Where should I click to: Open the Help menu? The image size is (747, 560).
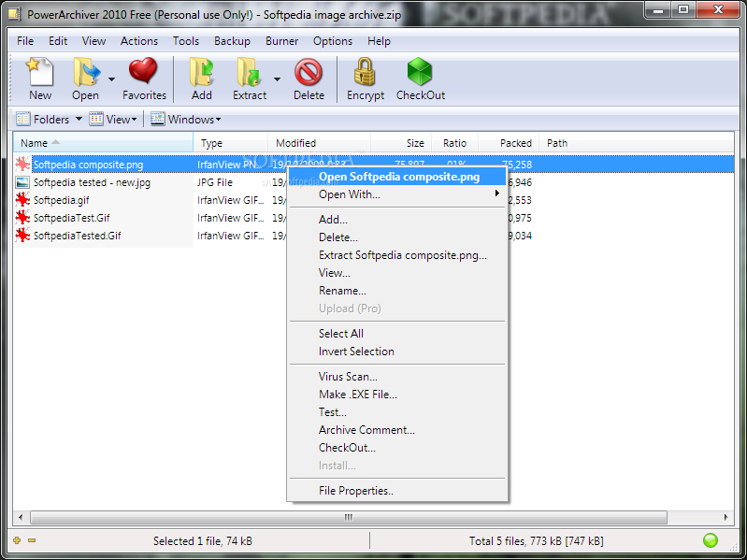tap(379, 41)
